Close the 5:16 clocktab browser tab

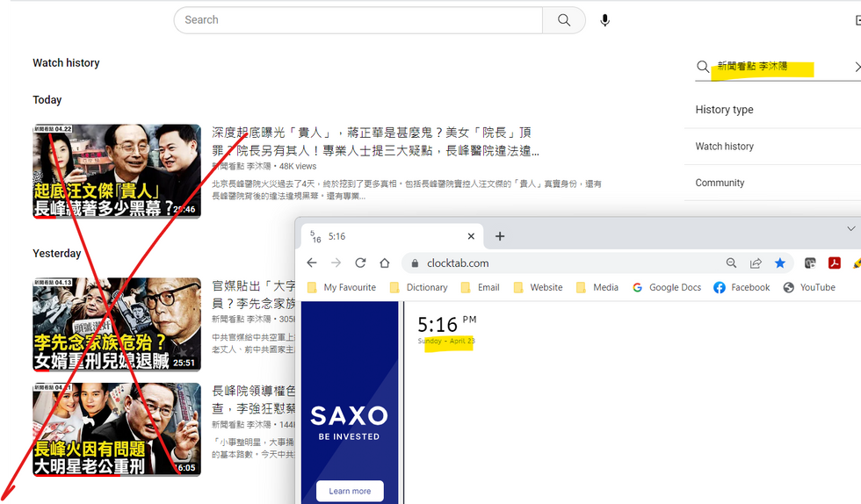[x=471, y=236]
